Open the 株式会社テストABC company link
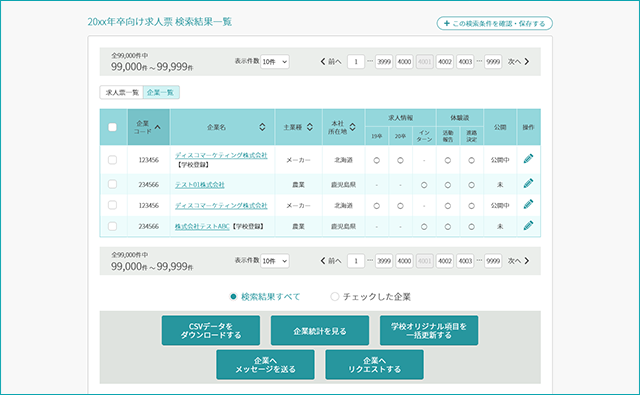The width and height of the screenshot is (640, 395). pyautogui.click(x=202, y=226)
